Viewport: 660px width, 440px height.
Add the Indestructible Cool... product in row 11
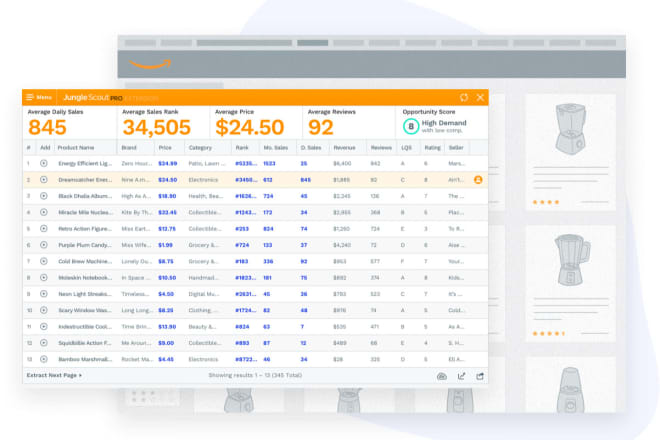(44, 327)
